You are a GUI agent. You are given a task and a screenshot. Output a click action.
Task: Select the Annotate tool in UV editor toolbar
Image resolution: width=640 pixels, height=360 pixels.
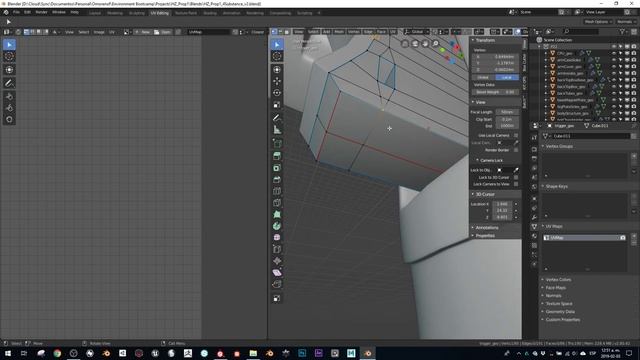(9, 83)
